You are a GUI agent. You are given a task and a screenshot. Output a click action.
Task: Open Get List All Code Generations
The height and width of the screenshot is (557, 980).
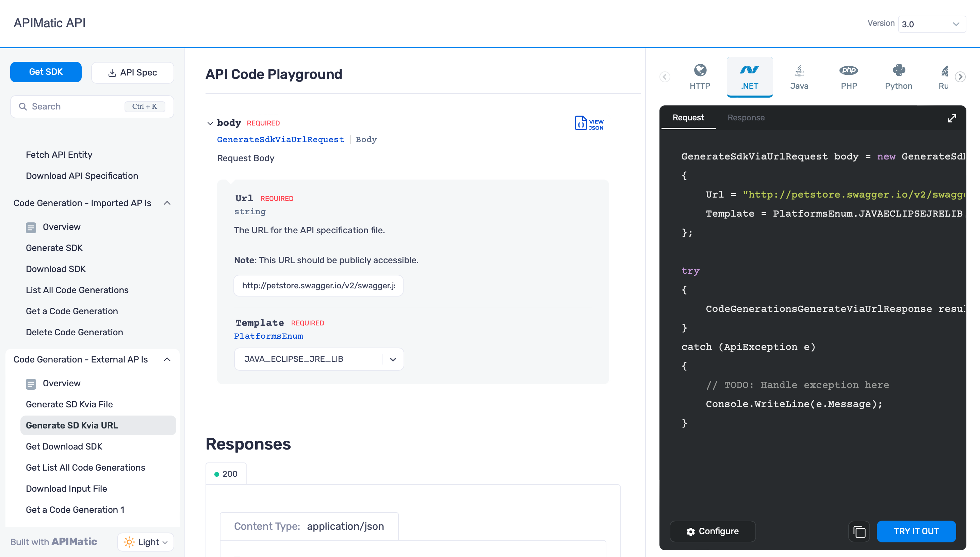(x=85, y=468)
